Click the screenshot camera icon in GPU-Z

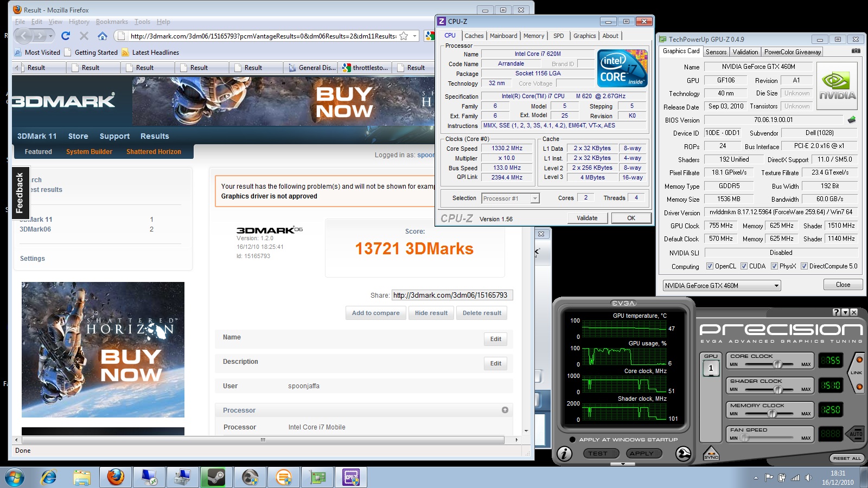(856, 51)
